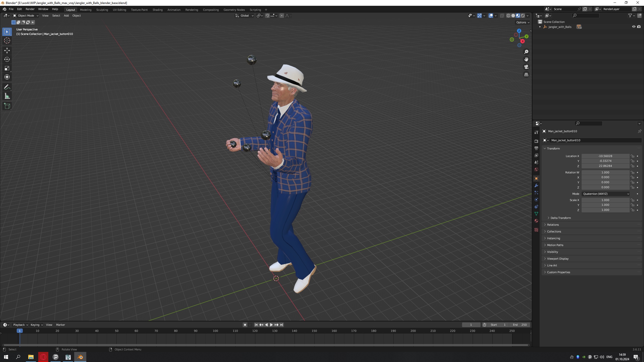The width and height of the screenshot is (644, 362).
Task: Jump to the timeline end frame
Action: click(281, 325)
